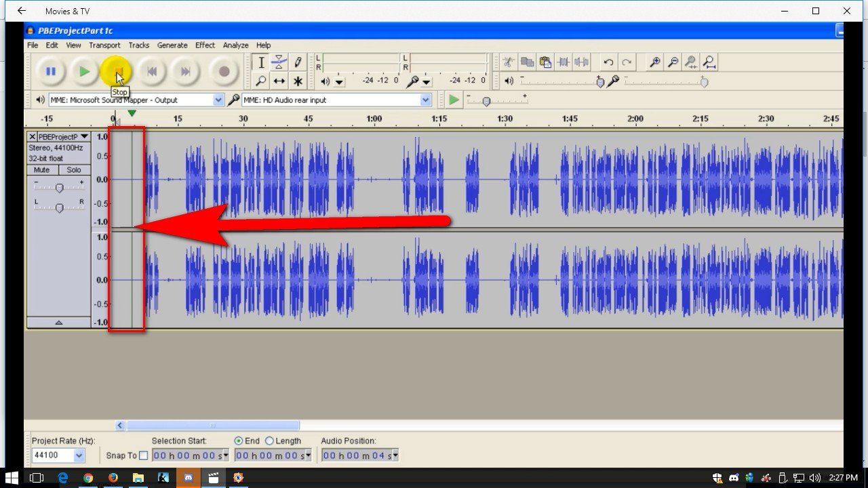The width and height of the screenshot is (868, 488).
Task: Open File Explorer from taskbar
Action: (138, 478)
